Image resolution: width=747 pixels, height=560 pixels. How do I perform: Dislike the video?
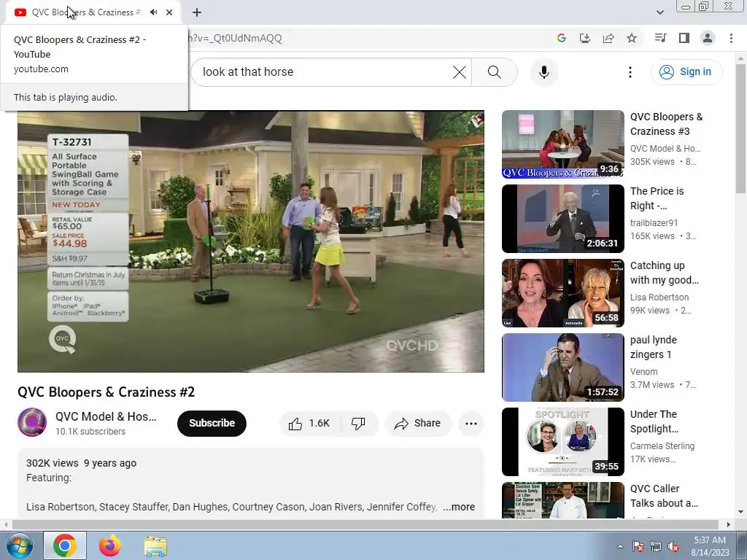click(358, 424)
